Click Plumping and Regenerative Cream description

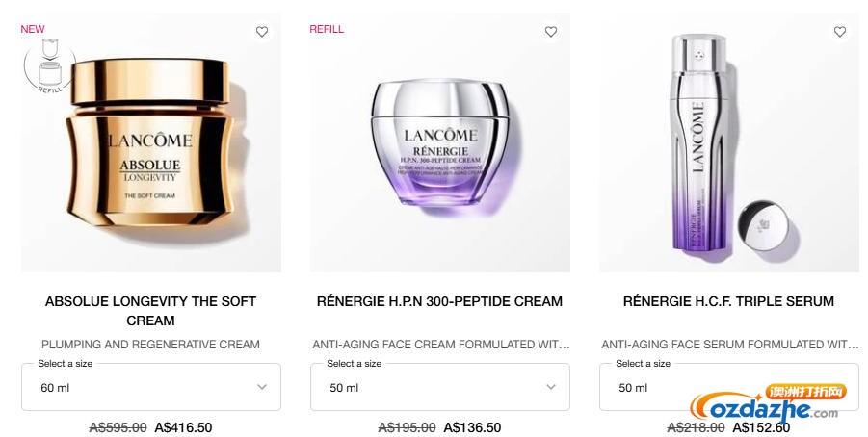(x=150, y=344)
